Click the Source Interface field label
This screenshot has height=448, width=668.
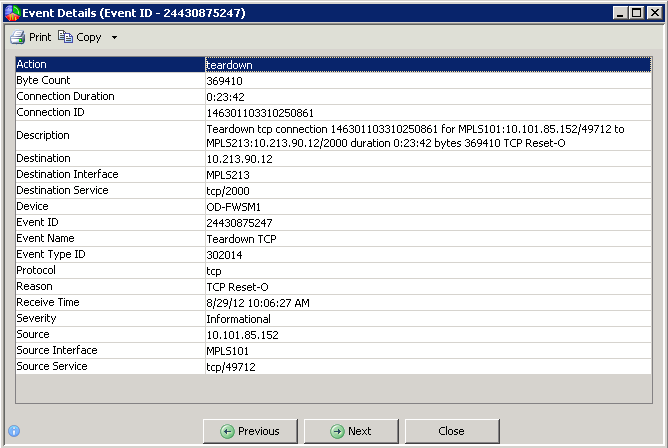[57, 350]
